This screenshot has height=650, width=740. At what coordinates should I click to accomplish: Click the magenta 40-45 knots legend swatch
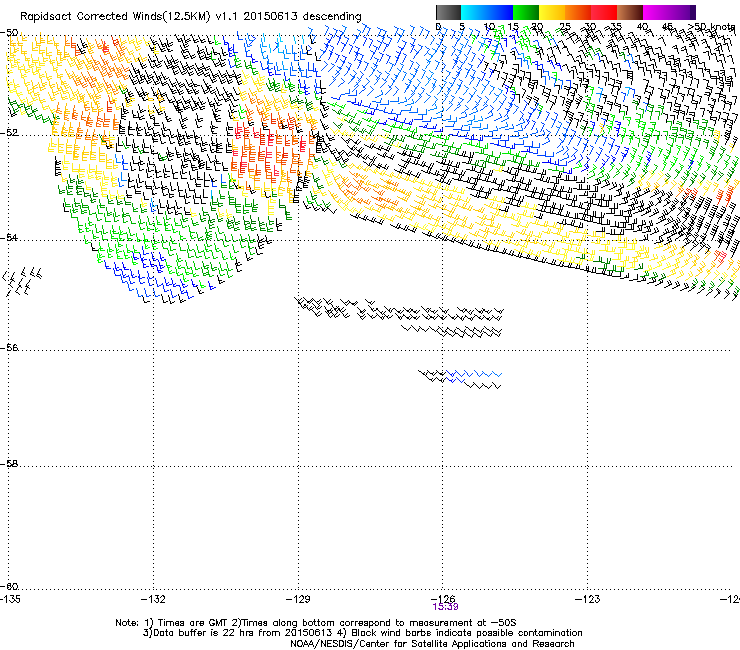[656, 12]
